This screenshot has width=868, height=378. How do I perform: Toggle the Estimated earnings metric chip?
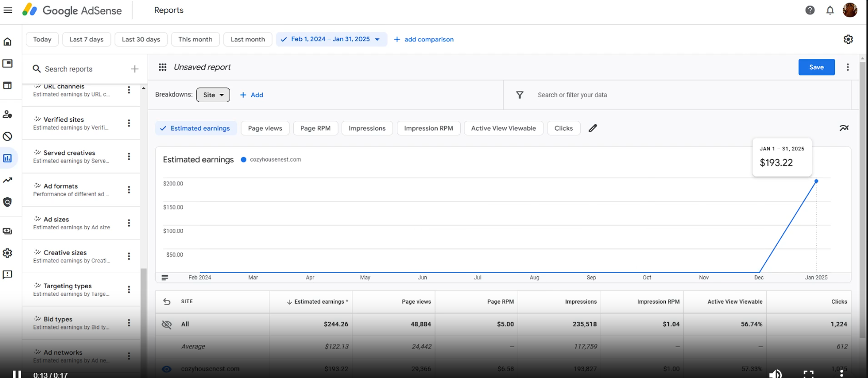pyautogui.click(x=196, y=128)
